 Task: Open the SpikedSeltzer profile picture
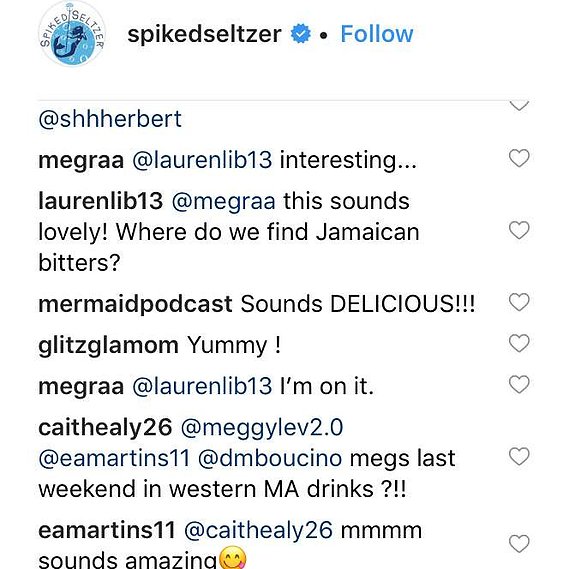(x=72, y=34)
